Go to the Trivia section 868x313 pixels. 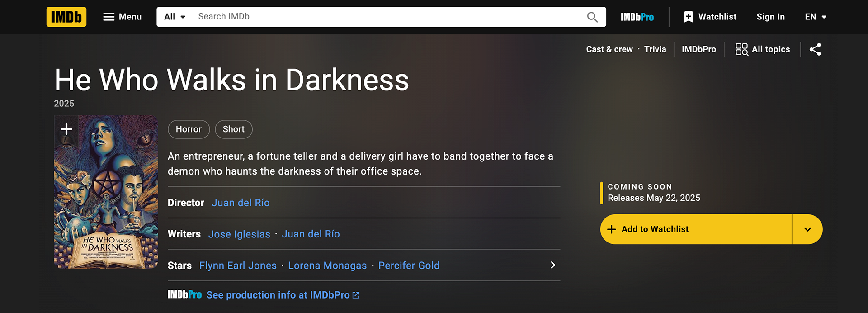coord(655,49)
